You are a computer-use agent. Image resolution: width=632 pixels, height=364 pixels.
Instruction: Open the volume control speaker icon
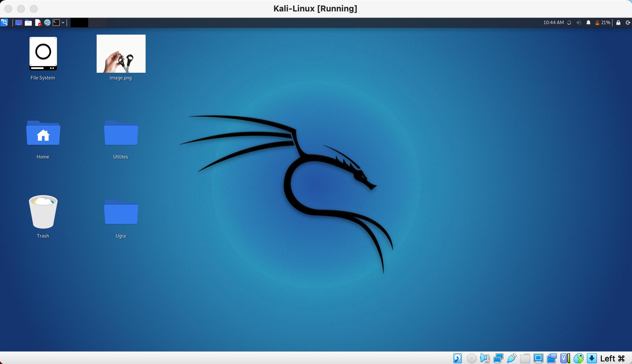coord(579,23)
